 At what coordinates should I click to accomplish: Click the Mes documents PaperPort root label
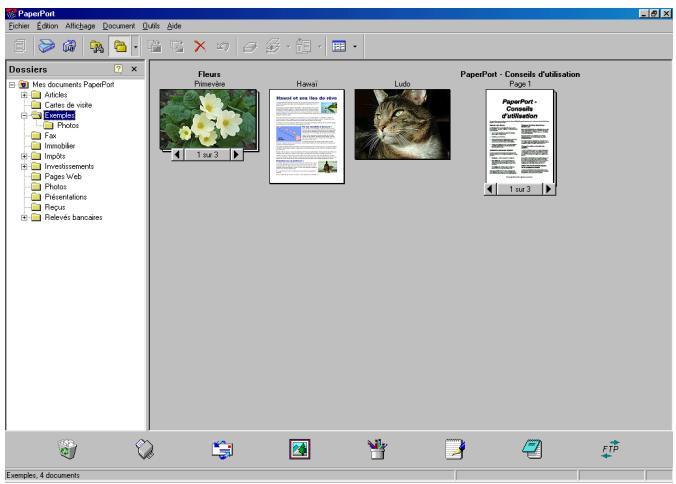(73, 84)
